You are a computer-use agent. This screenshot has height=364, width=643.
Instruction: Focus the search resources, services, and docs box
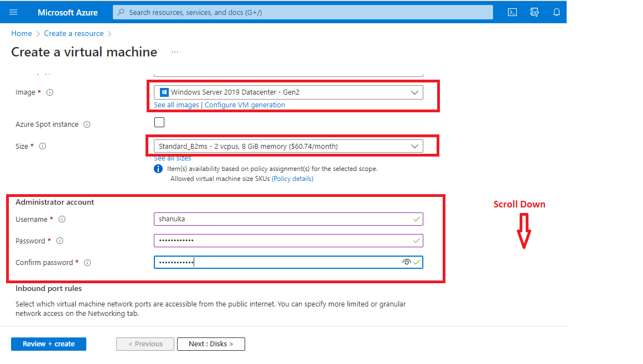303,12
